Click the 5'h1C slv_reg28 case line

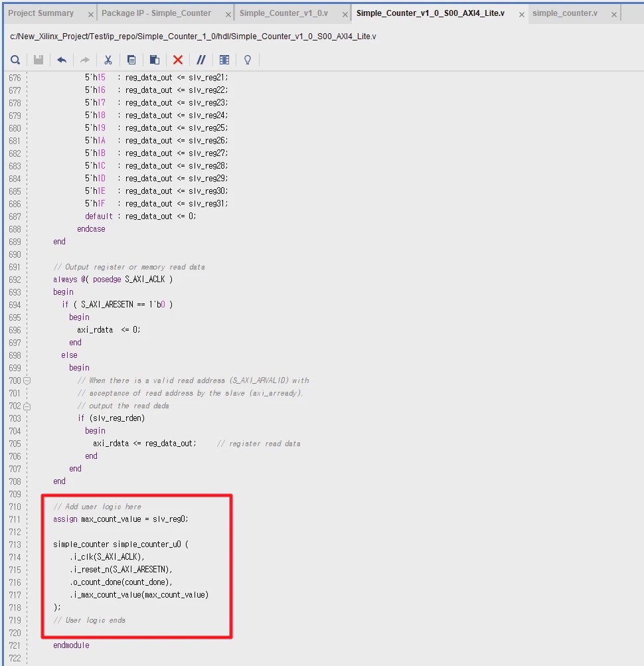click(x=156, y=165)
